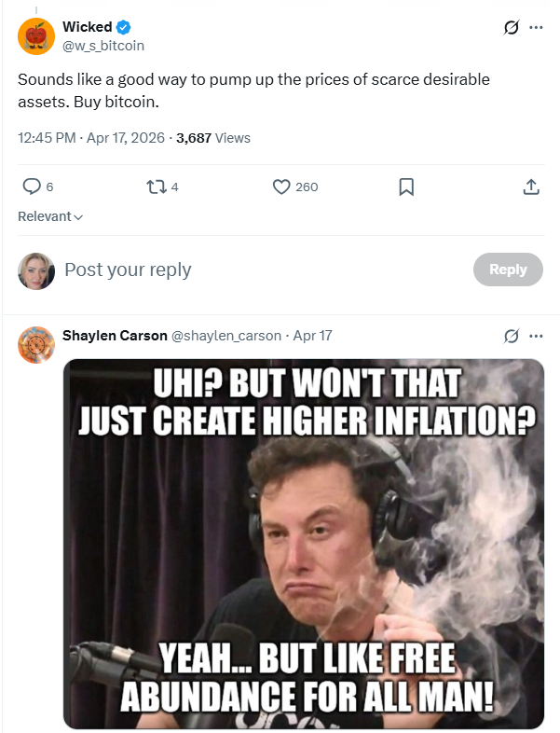Click the reply comment icon with 6 replies
Image resolution: width=560 pixels, height=733 pixels.
32,187
